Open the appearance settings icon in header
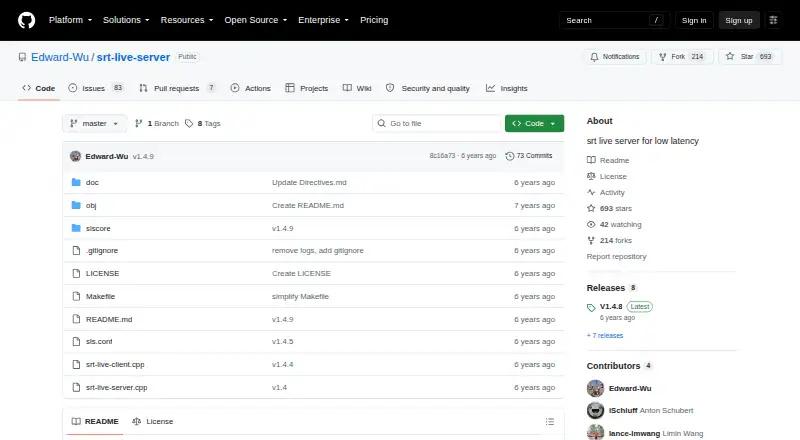Screen dimensions: 800x440 click(773, 20)
